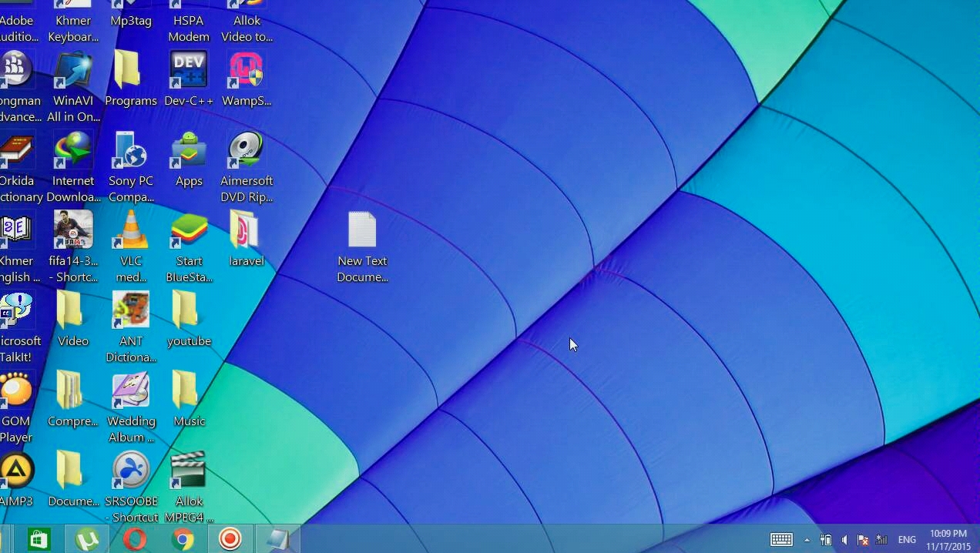
Task: Select the youtube folder
Action: [x=189, y=319]
